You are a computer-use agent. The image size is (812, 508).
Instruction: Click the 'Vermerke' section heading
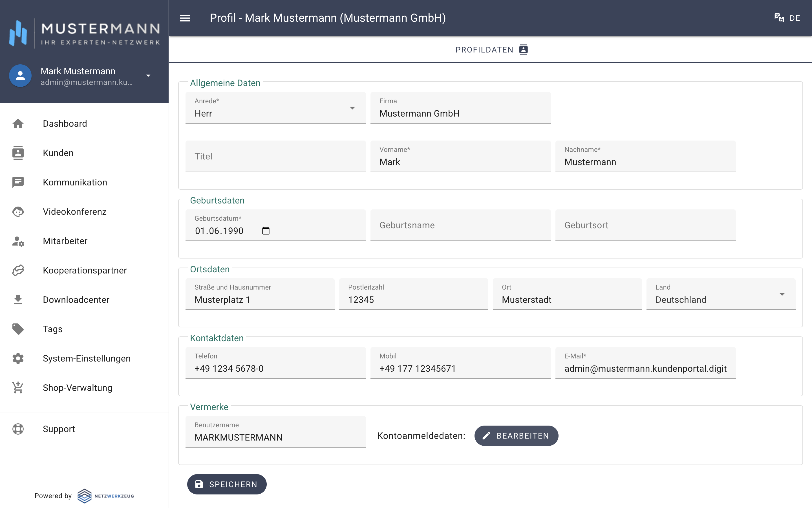pos(209,407)
